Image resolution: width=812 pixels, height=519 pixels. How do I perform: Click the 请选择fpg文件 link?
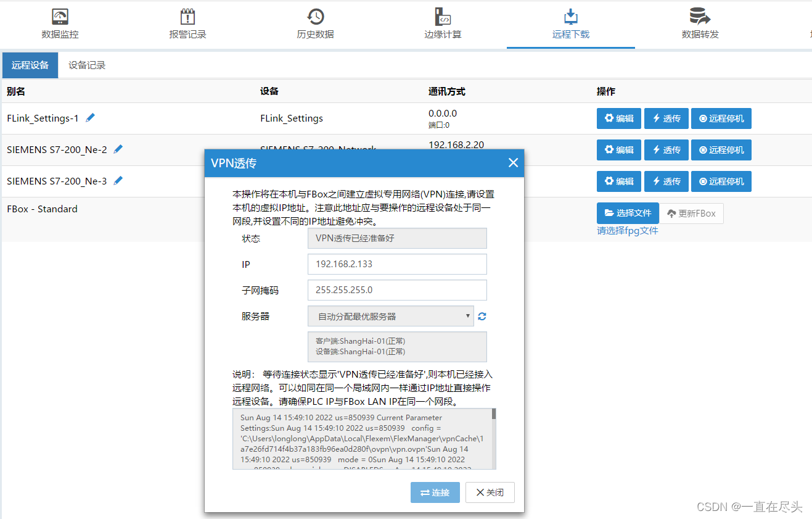coord(628,231)
